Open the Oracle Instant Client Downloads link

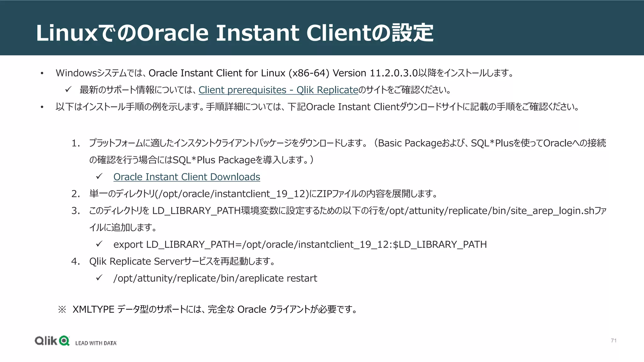click(187, 177)
